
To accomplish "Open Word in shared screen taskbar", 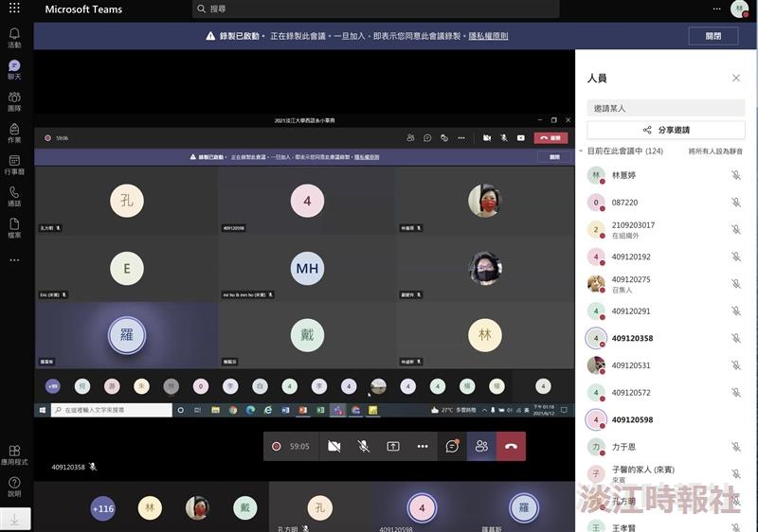I will click(x=285, y=410).
